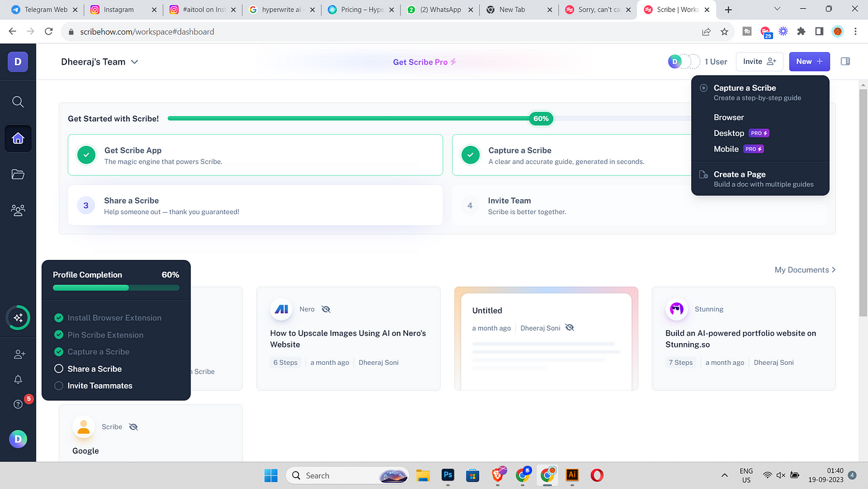868x489 pixels.
Task: Go to the Home dashboard icon in sidebar
Action: click(x=18, y=138)
